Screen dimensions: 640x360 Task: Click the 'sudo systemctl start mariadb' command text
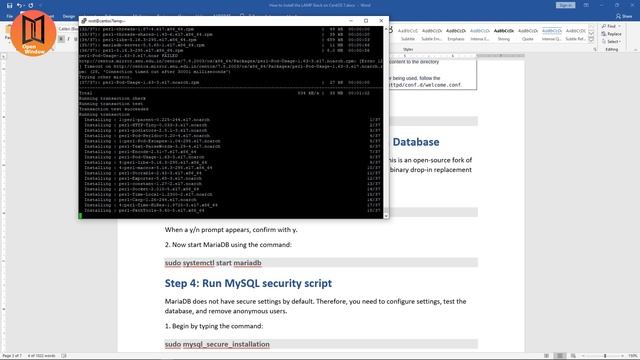tap(213, 263)
